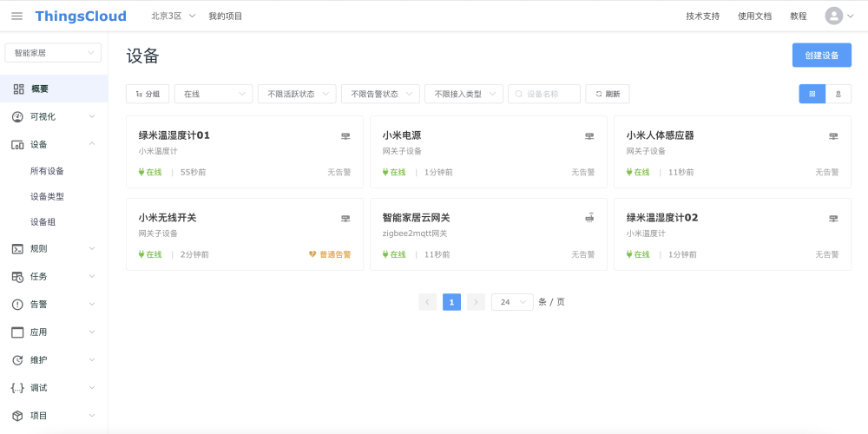Switch to map location view
Image resolution: width=868 pixels, height=434 pixels.
point(838,94)
